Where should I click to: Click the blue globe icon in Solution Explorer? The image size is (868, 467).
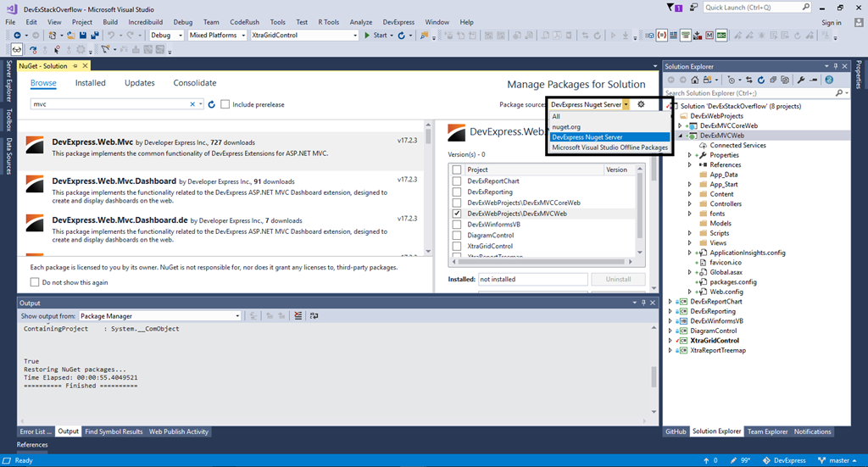point(829,81)
